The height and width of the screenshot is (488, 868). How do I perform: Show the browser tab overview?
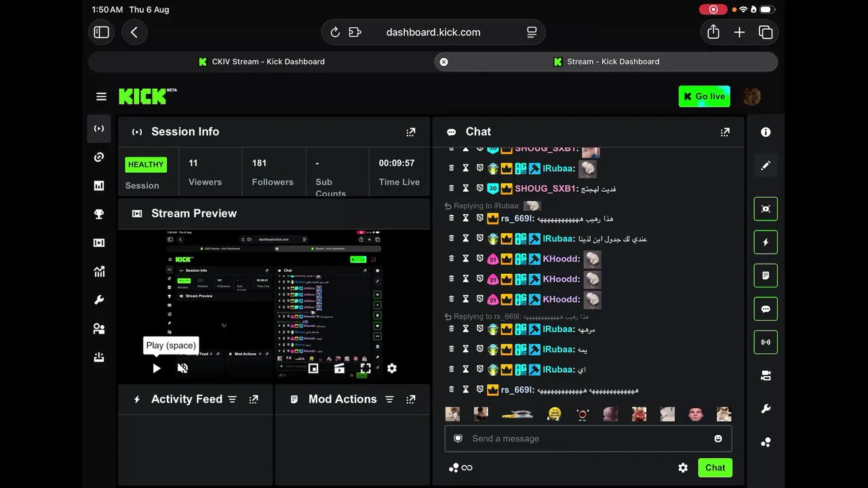[766, 33]
